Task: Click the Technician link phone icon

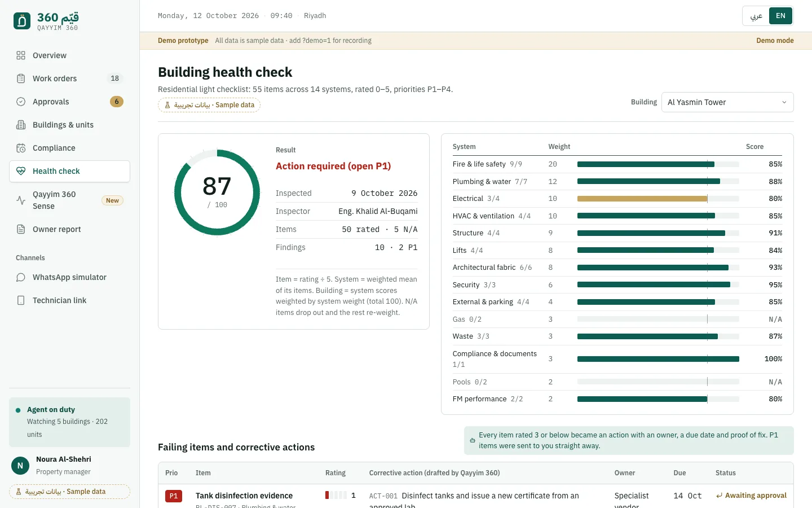Action: point(21,300)
